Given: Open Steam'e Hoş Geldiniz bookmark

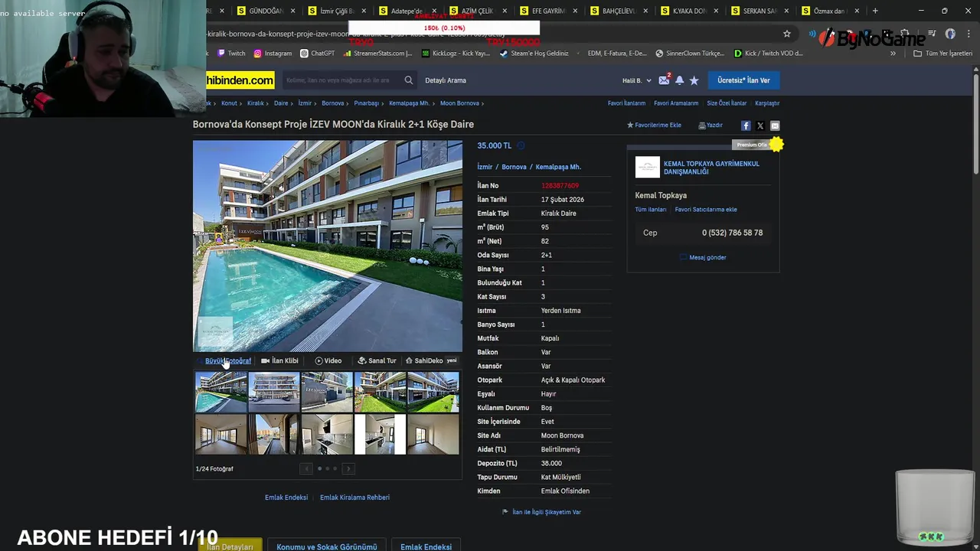Looking at the screenshot, I should [x=534, y=54].
